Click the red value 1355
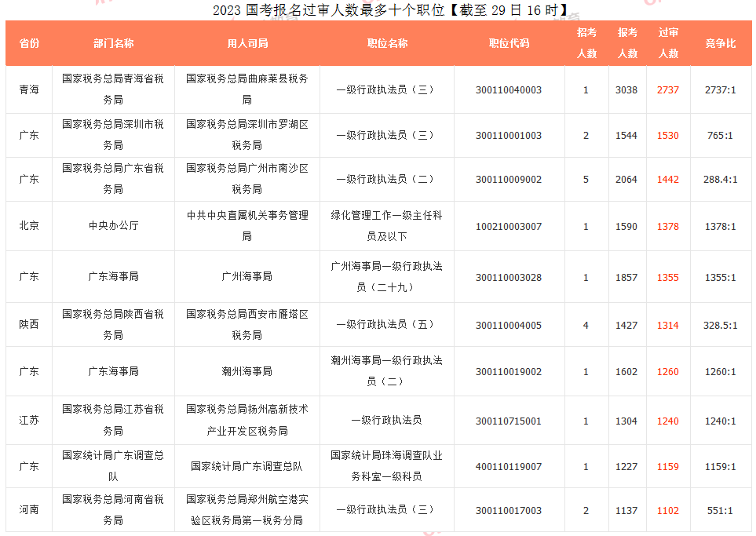756x536 pixels. pos(668,278)
